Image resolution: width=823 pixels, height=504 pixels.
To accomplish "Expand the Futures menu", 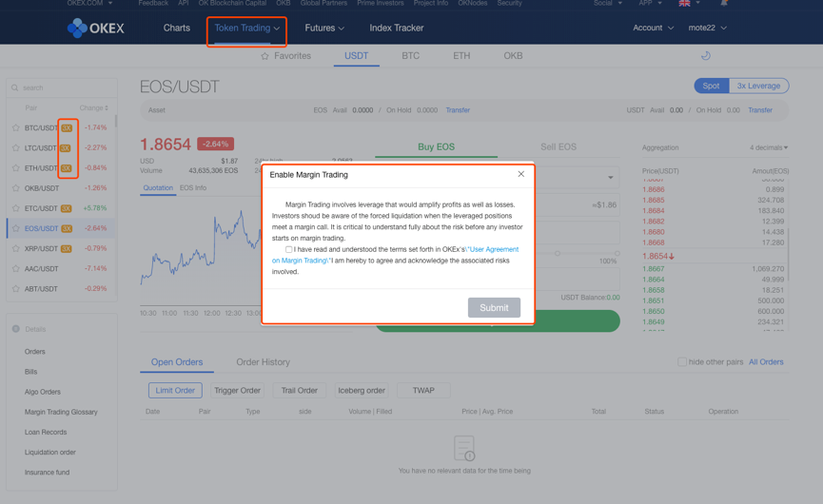I will [x=324, y=28].
